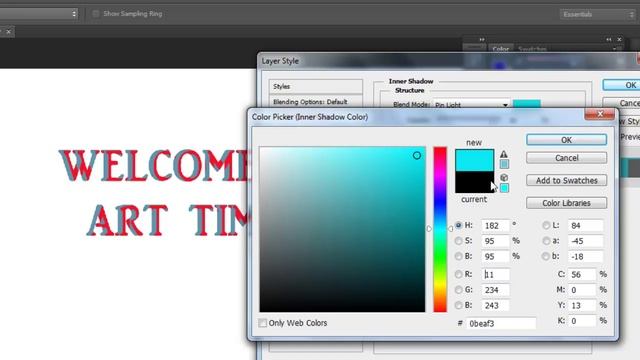Click the K black percent field

(x=582, y=321)
